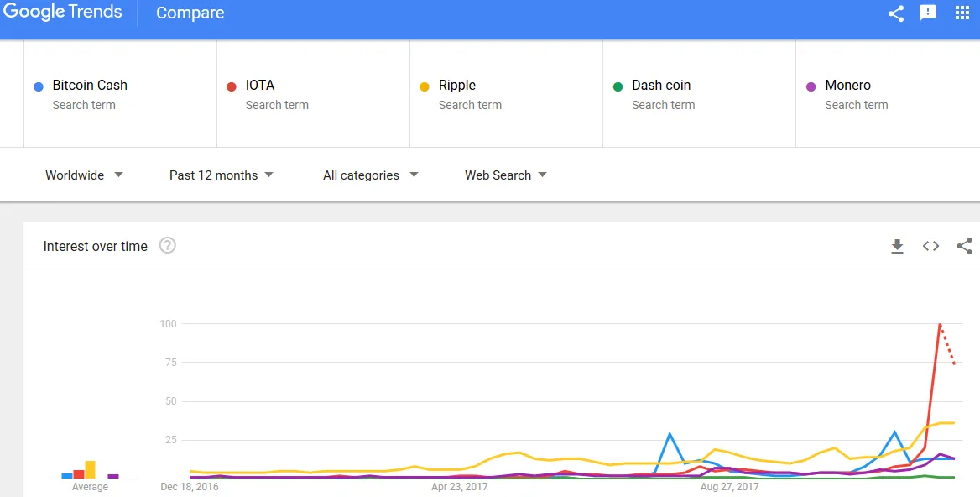Viewport: 980px width, 497px height.
Task: Select the IOTA search term card
Action: pos(313,94)
